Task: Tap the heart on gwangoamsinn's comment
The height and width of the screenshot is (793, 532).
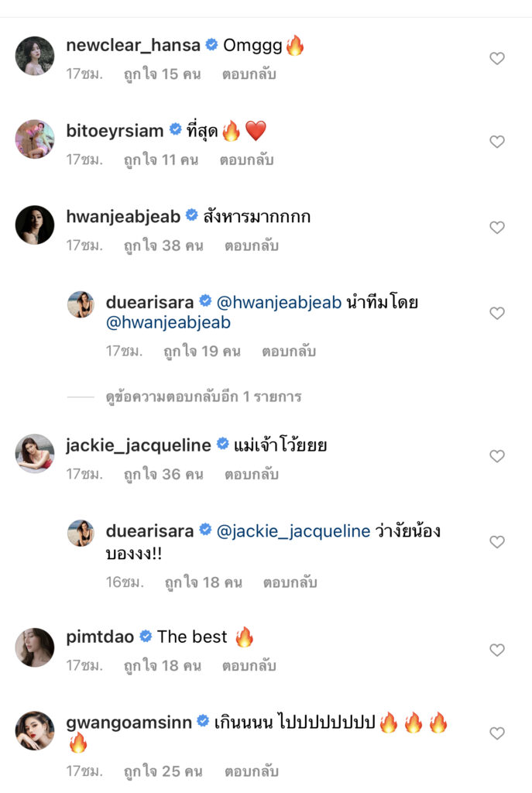Action: point(497,733)
